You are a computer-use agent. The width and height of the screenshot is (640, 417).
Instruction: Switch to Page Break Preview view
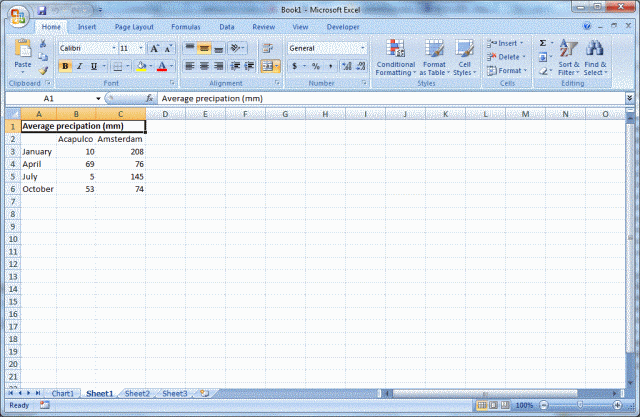tap(505, 405)
